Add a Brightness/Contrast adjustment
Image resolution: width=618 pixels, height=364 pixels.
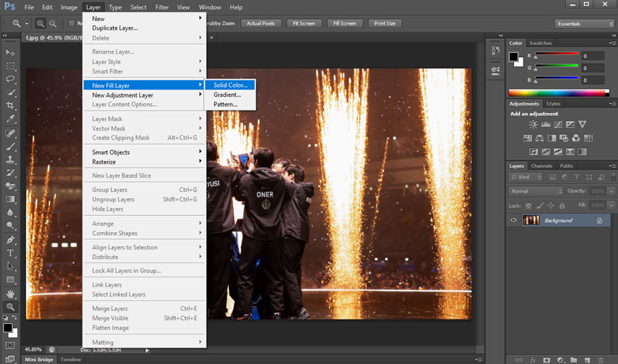[533, 124]
